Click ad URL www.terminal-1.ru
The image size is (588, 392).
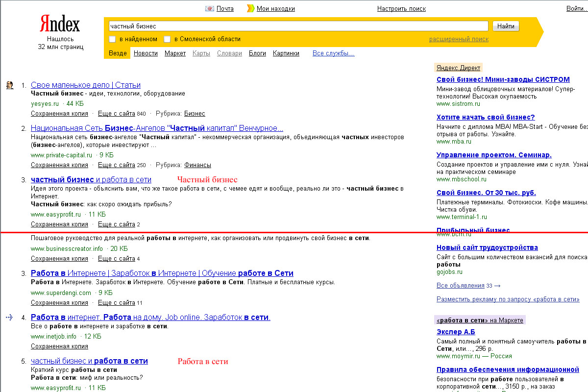[x=462, y=217]
